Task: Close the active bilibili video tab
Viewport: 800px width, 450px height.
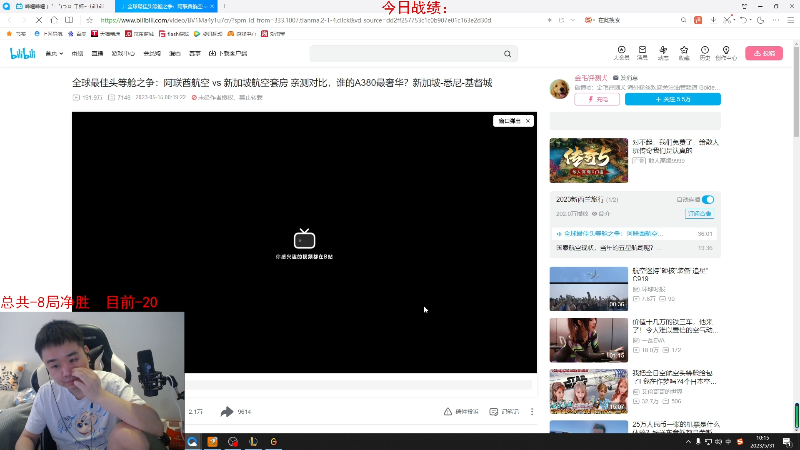Action: [212, 6]
